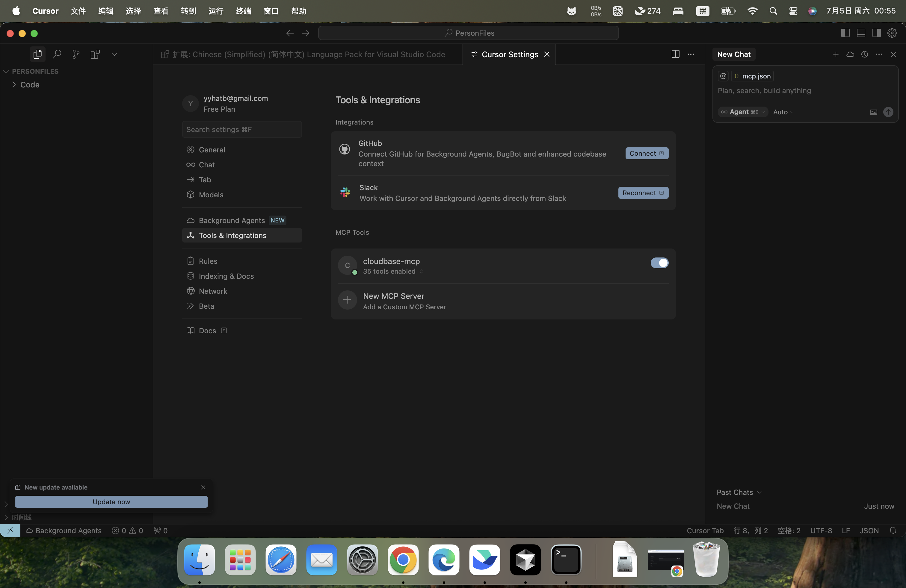Open the Explorer files view icon

point(37,54)
